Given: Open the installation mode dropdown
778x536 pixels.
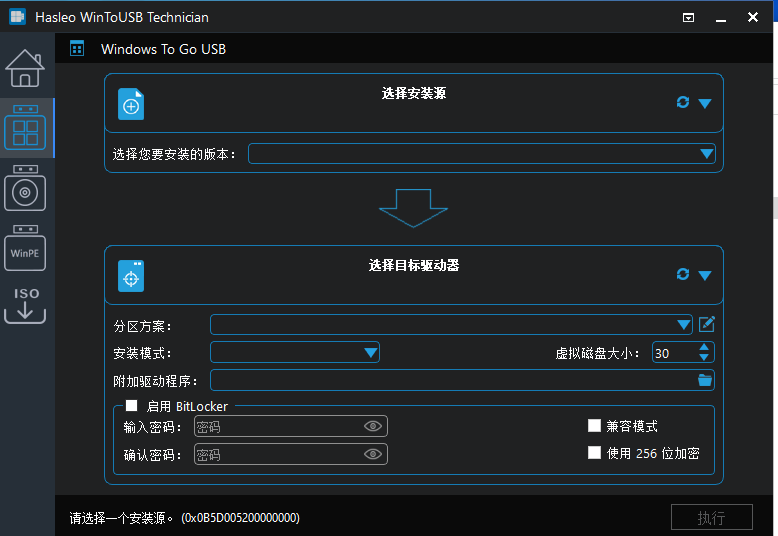Looking at the screenshot, I should [x=295, y=352].
